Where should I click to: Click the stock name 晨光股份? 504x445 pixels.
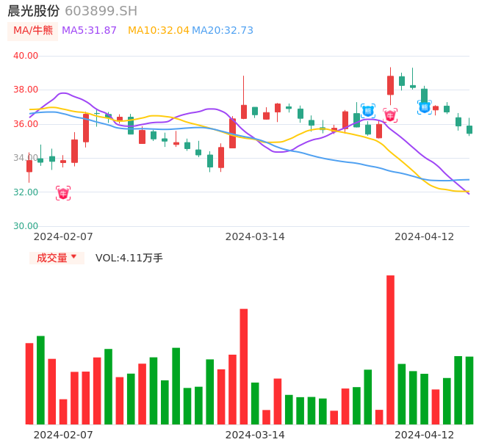(34, 11)
